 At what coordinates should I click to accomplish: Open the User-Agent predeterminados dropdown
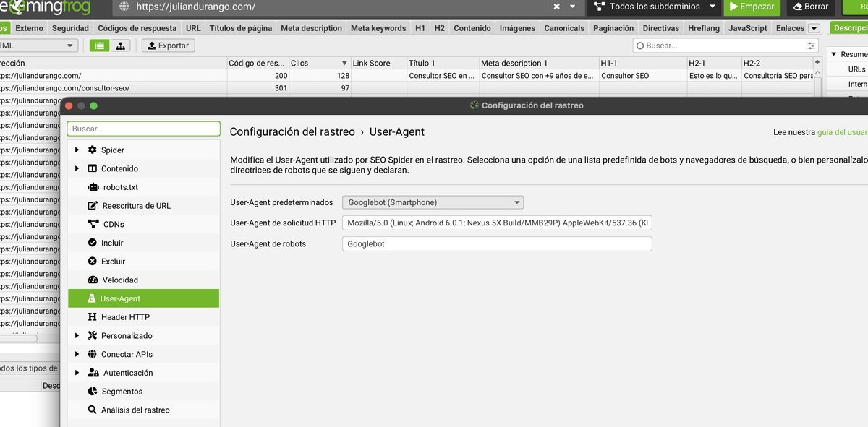click(431, 202)
